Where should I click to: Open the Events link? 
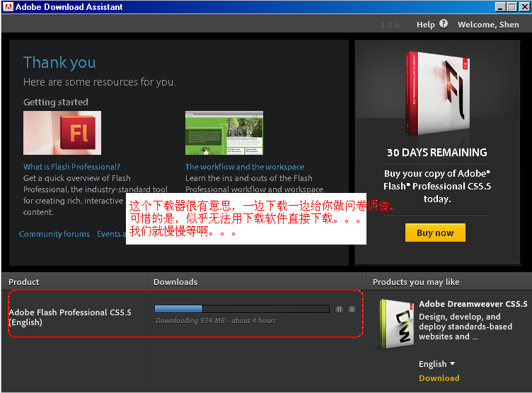click(111, 234)
